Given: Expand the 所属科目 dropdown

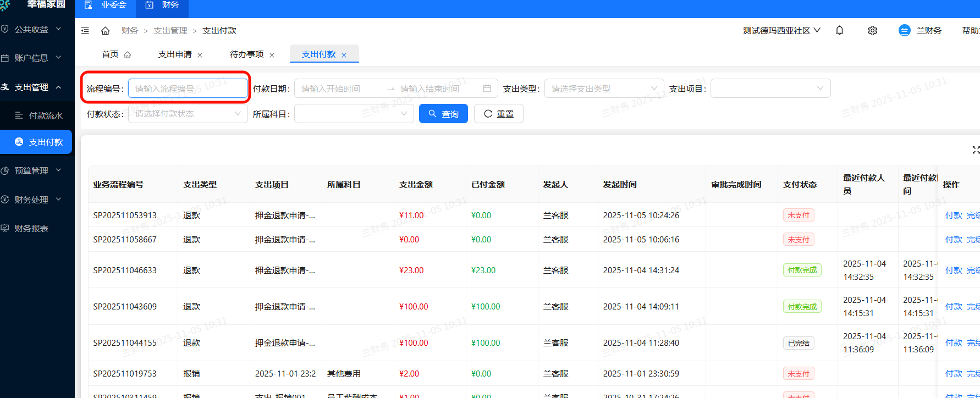Looking at the screenshot, I should (354, 114).
